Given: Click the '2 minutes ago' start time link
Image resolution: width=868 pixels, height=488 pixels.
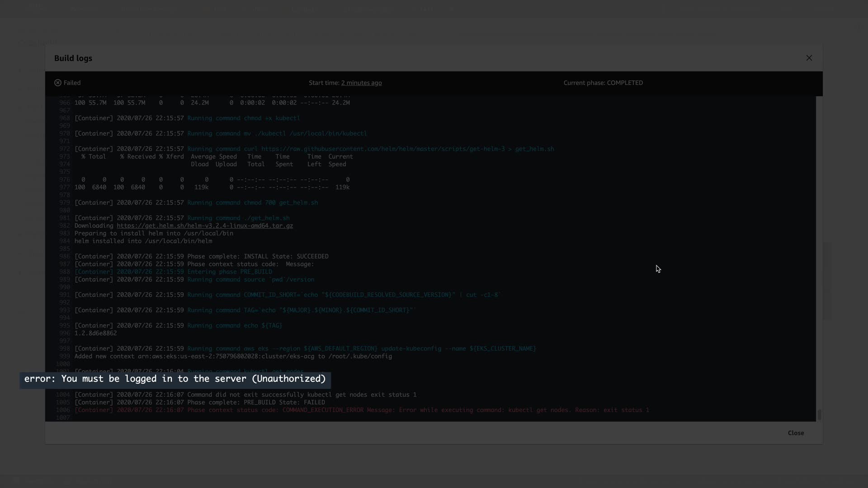Looking at the screenshot, I should [x=361, y=83].
